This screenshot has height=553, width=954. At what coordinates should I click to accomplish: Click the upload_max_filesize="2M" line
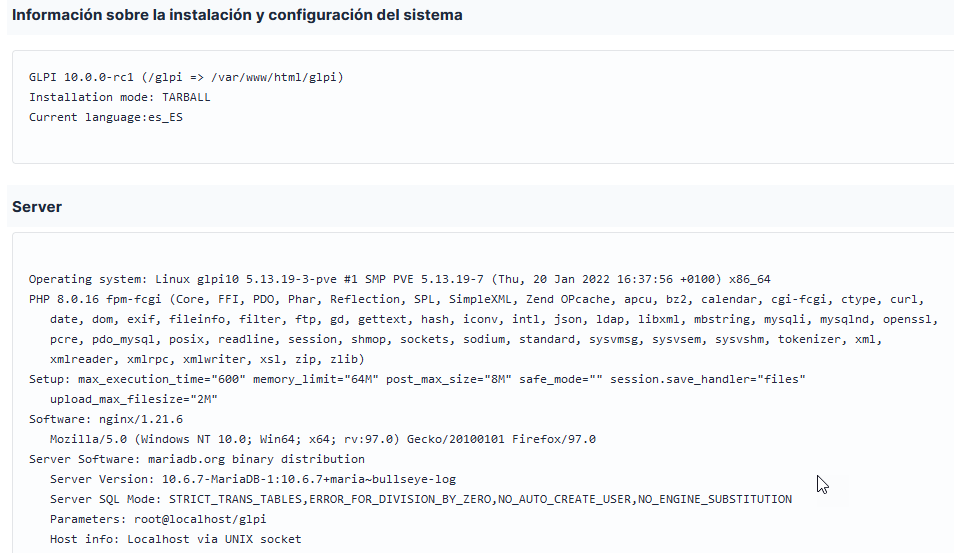click(134, 400)
